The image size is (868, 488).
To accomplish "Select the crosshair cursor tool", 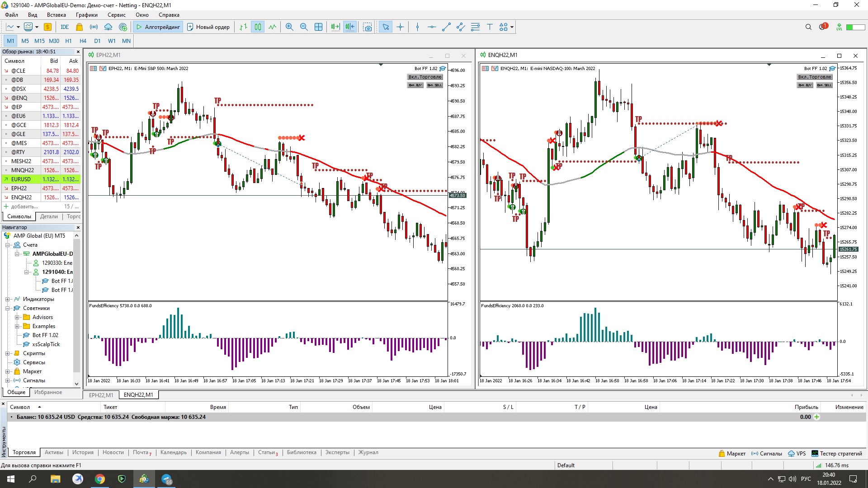I will [401, 27].
